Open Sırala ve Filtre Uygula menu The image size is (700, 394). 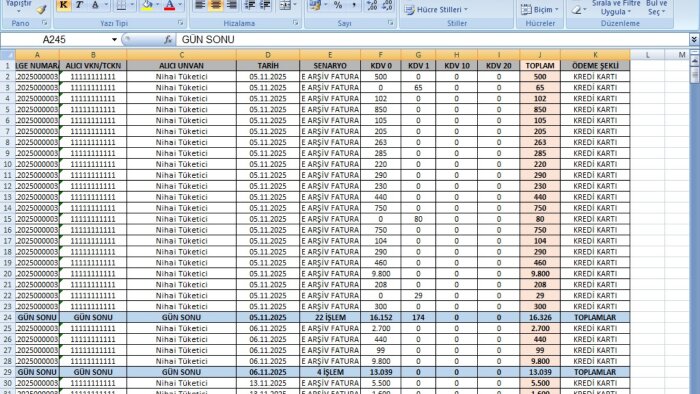616,7
